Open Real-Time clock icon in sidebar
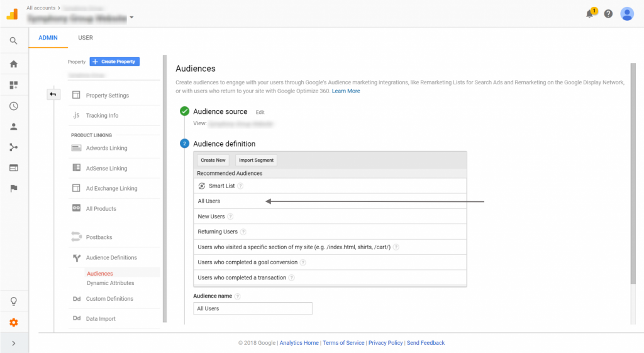The image size is (644, 353). tap(13, 106)
